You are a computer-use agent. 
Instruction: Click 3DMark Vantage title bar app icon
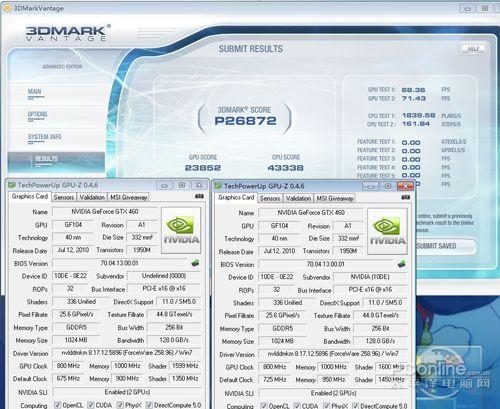tap(7, 8)
